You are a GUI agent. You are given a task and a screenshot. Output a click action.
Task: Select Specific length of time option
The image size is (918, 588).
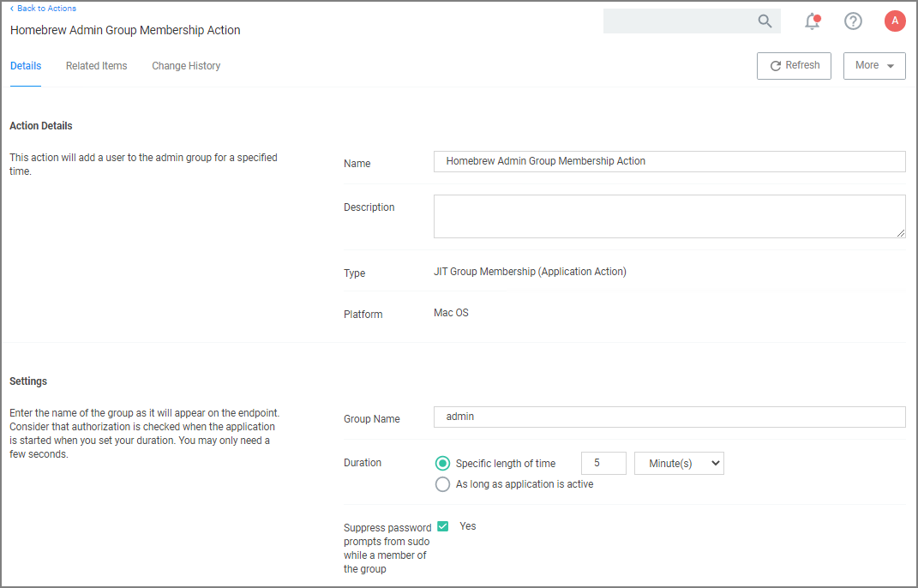click(x=442, y=464)
